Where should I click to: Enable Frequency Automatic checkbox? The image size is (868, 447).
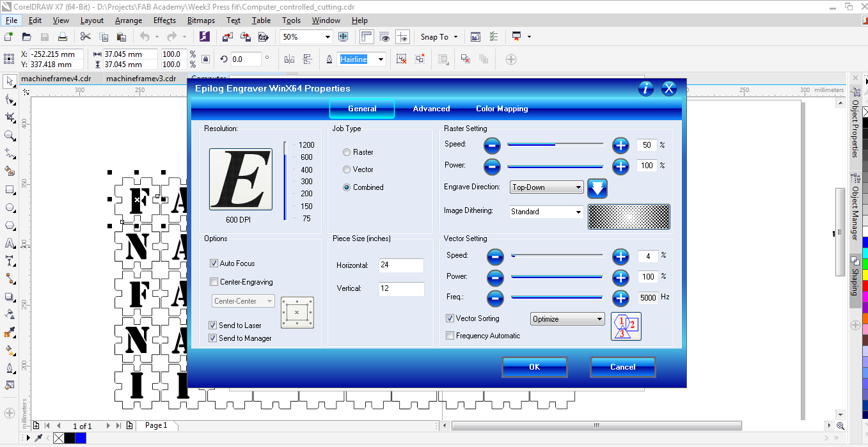point(450,336)
